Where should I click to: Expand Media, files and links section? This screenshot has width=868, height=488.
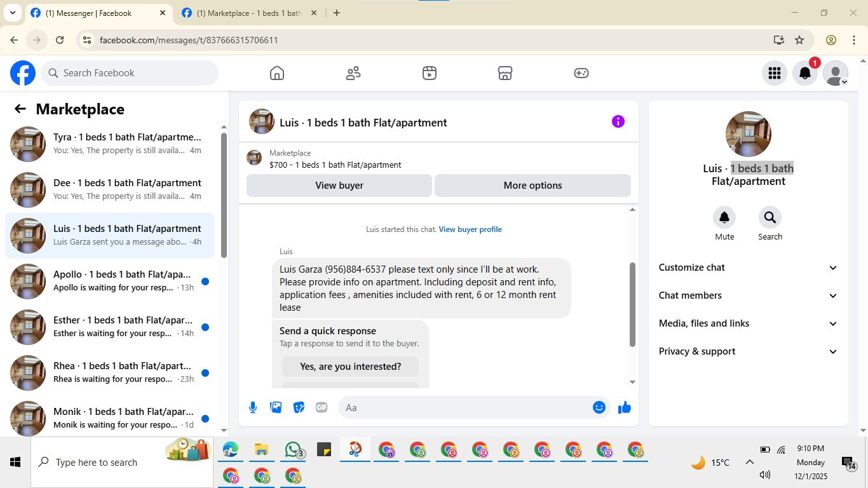tap(749, 323)
